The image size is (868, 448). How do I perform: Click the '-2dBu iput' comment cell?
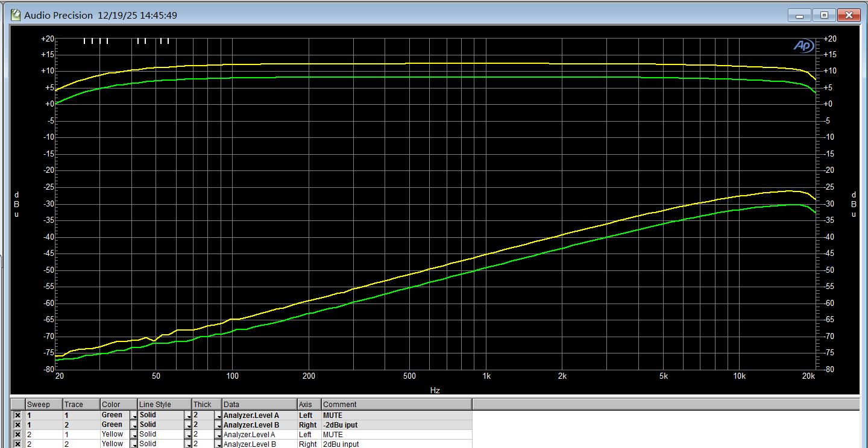(396, 425)
